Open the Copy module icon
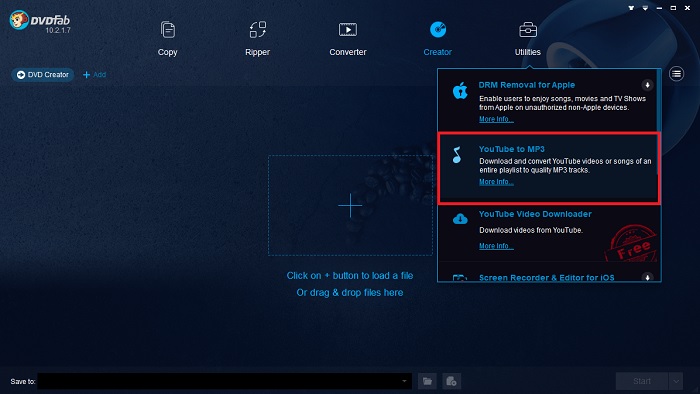The height and width of the screenshot is (394, 700). point(167,30)
